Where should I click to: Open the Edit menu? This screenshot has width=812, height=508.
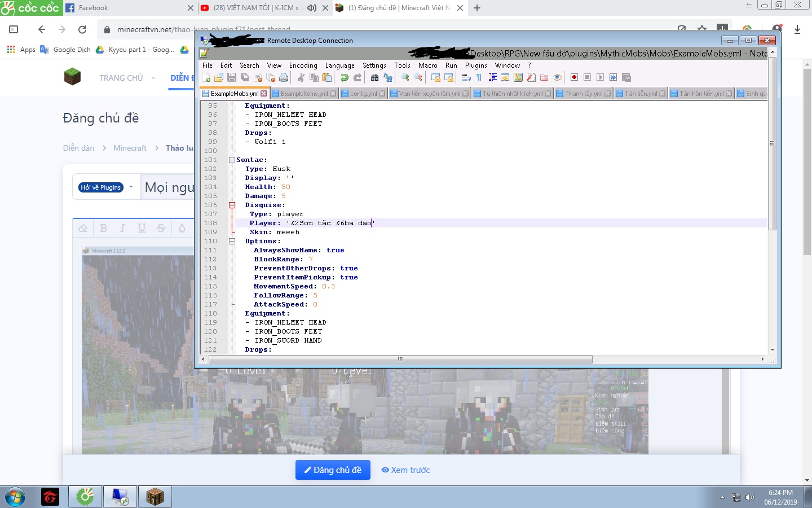click(x=226, y=65)
